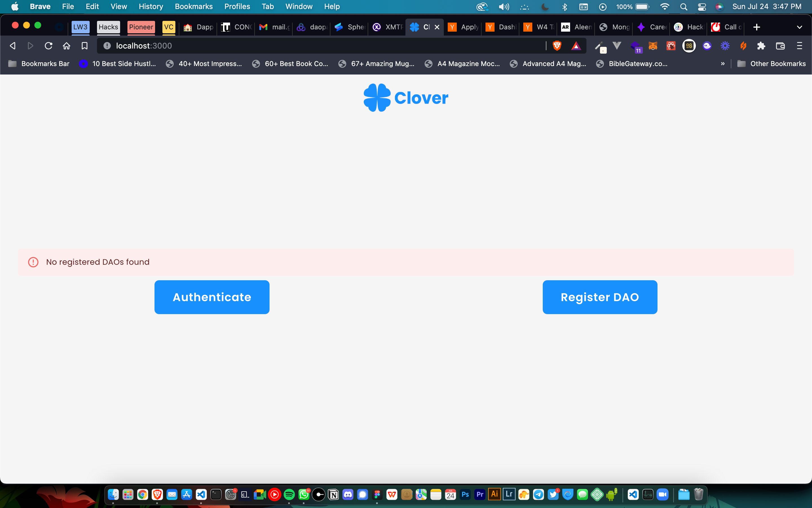Open the Bookmarks Bar folder
Image resolution: width=812 pixels, height=508 pixels.
point(39,63)
